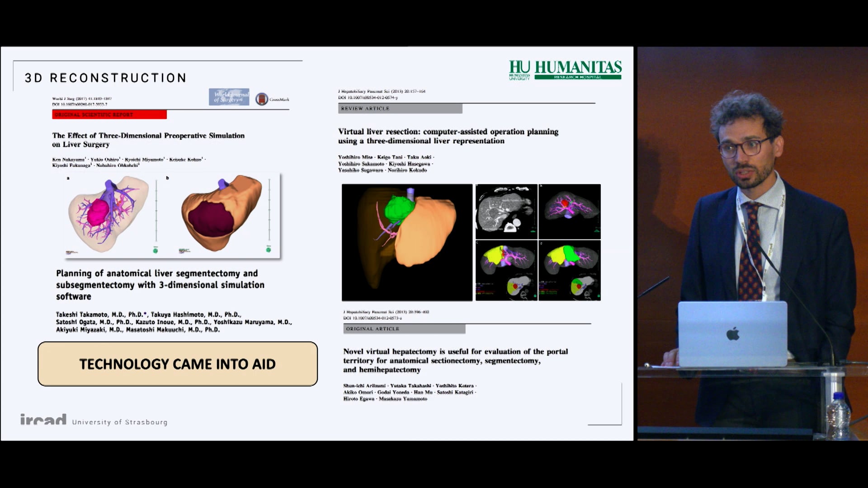The height and width of the screenshot is (488, 868).
Task: Click the TECHNOLOGY CAME INTO AID box
Action: click(178, 364)
